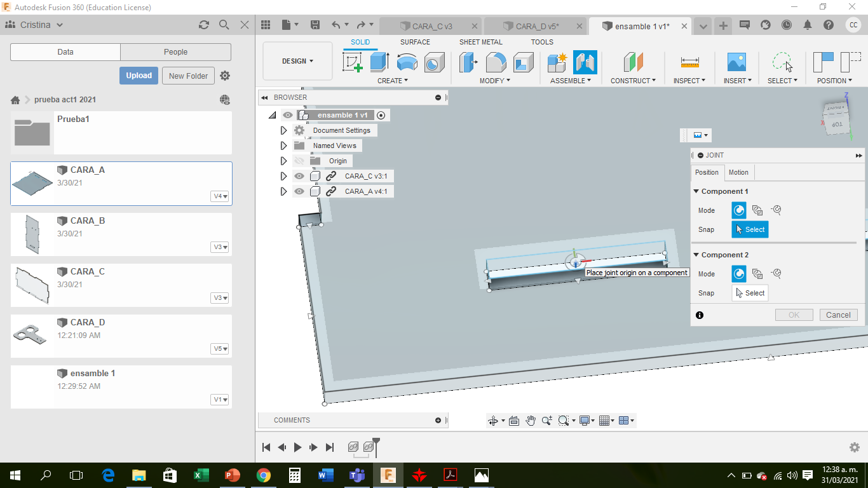Click Component 1 Snap Select button
The height and width of the screenshot is (488, 868).
coord(750,229)
